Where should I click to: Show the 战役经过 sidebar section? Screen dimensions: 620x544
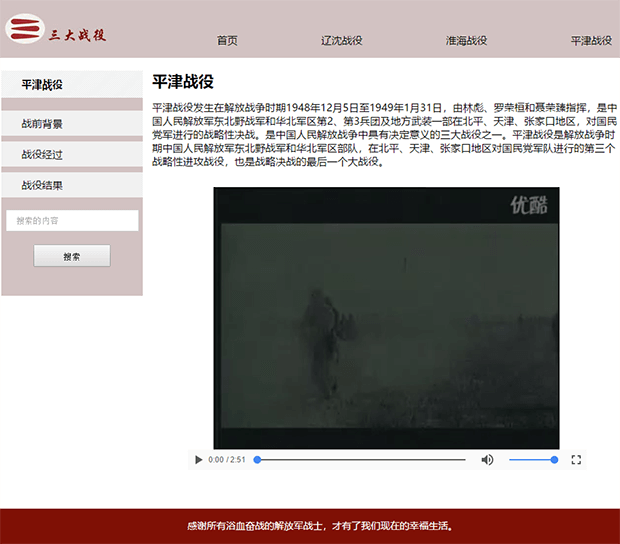[42, 155]
